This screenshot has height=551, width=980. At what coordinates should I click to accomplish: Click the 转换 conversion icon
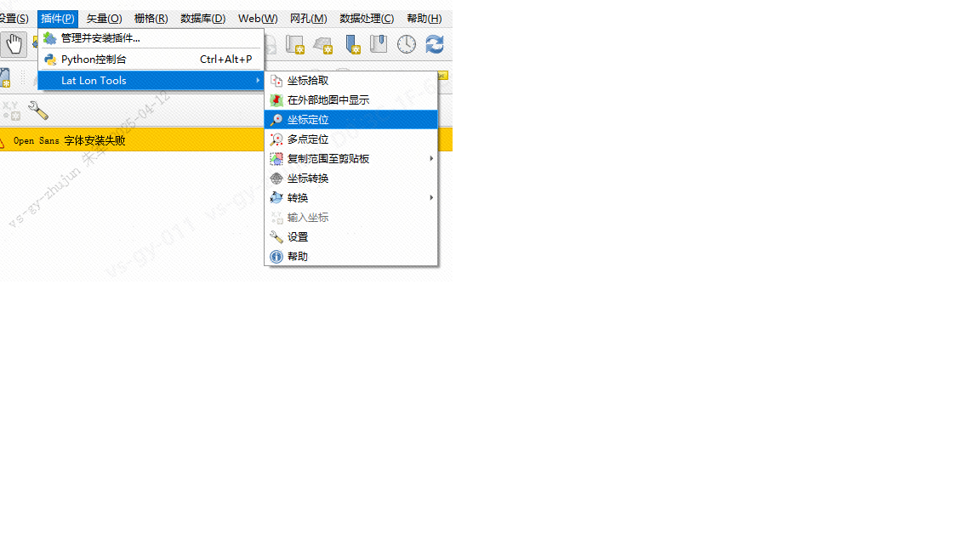(276, 198)
